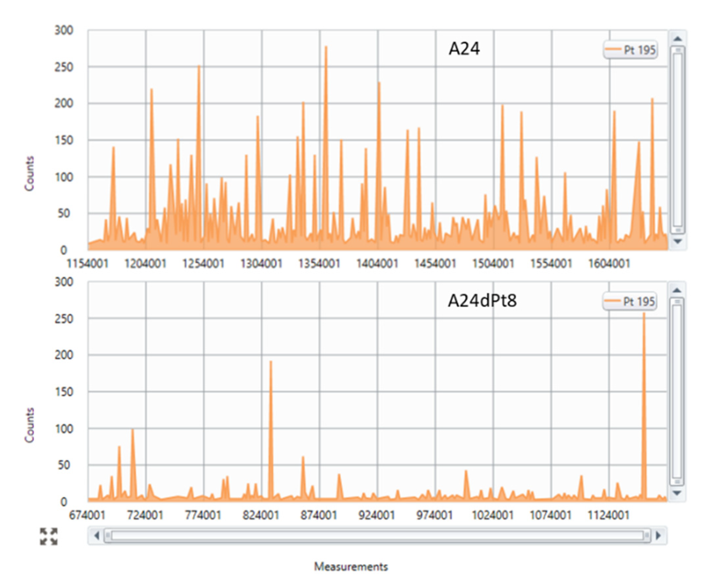Viewport: 718px width, 588px height.
Task: Click the expand-to-fullscreen arrows icon
Action: click(49, 537)
